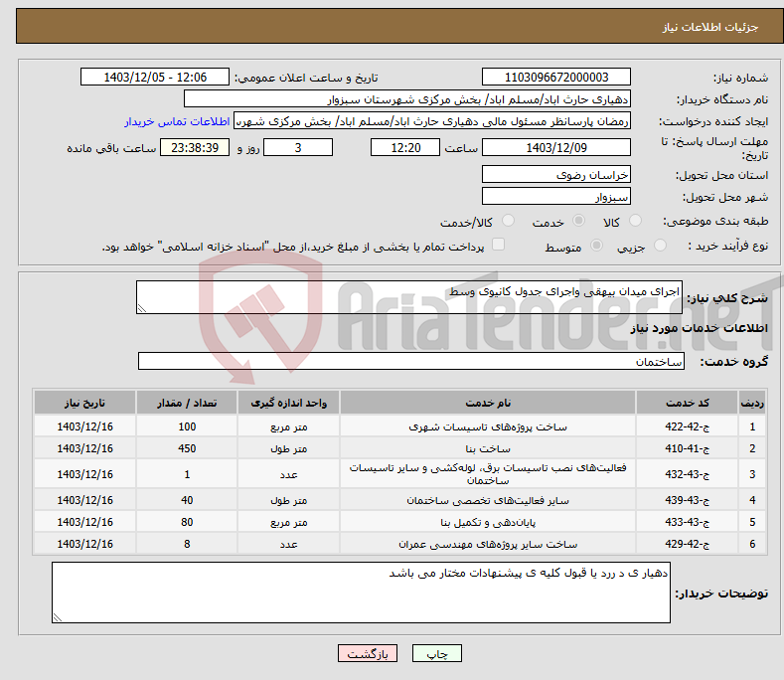Click quantity 80 in row 5
784x680 pixels.
point(187,522)
